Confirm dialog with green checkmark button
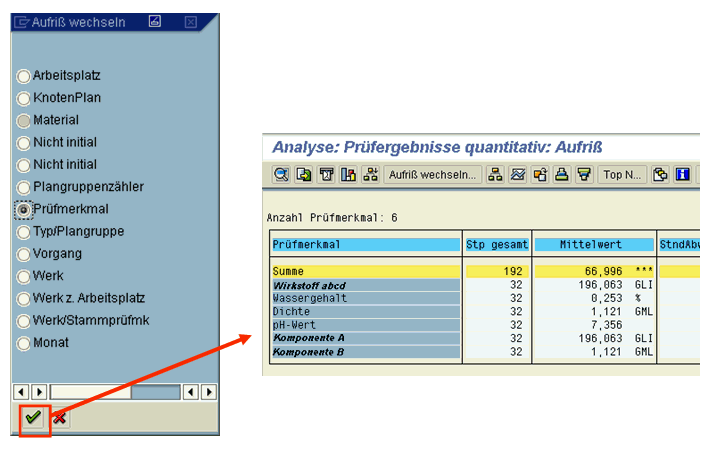This screenshot has width=704, height=454. [34, 418]
